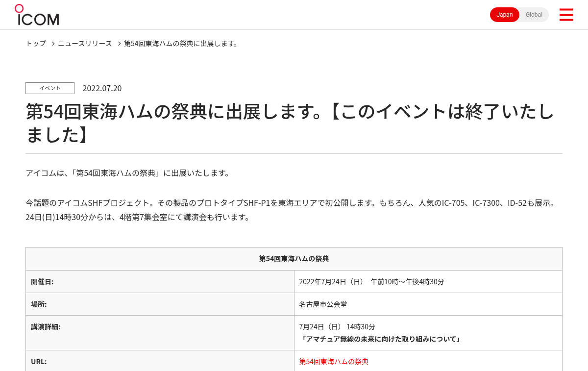The height and width of the screenshot is (371, 588).
Task: Click the イベント category tag
Action: (50, 88)
